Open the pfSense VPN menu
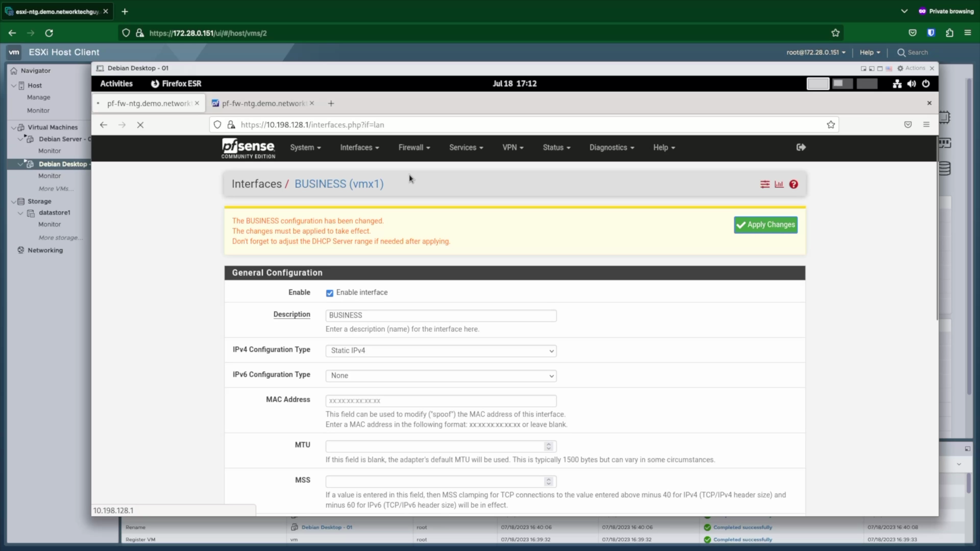 pyautogui.click(x=513, y=148)
